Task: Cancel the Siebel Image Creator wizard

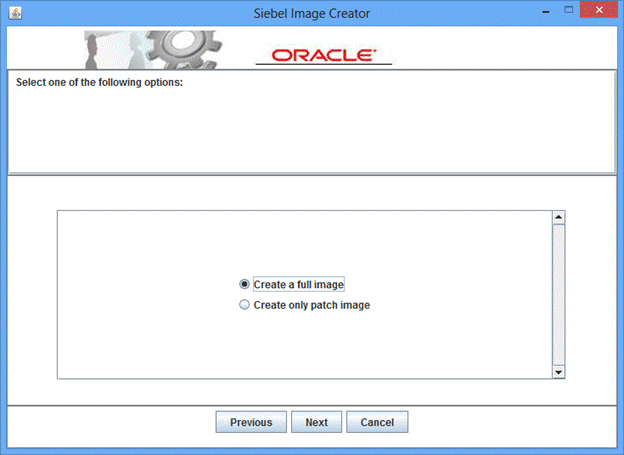Action: click(x=377, y=422)
